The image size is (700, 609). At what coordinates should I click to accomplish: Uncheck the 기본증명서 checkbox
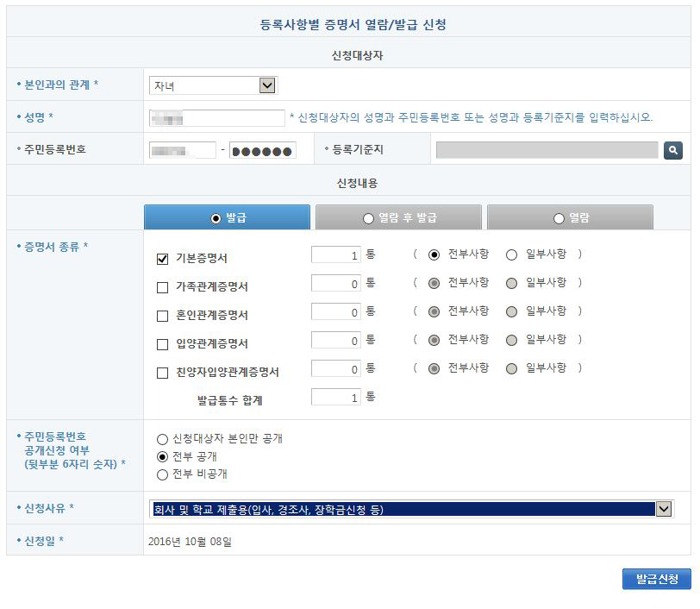coord(162,258)
